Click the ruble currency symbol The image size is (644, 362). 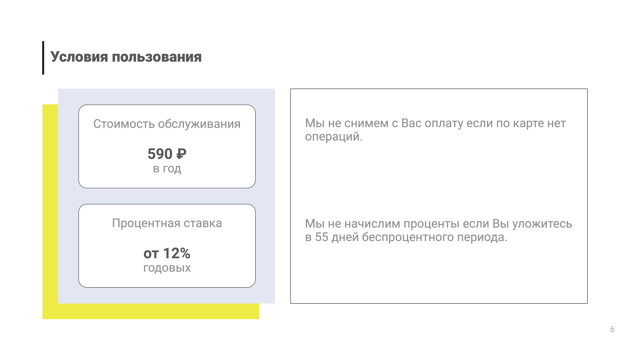coord(182,154)
